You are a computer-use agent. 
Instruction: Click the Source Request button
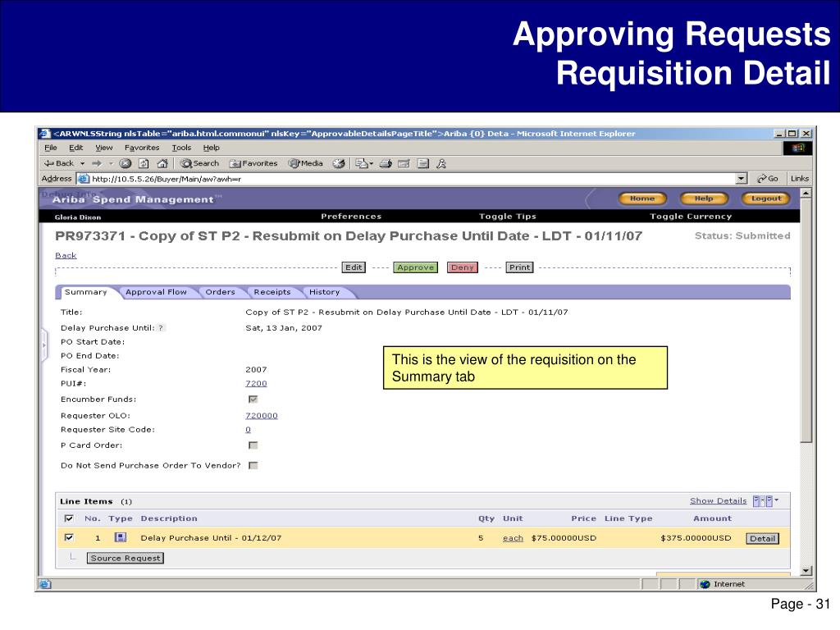pos(126,558)
